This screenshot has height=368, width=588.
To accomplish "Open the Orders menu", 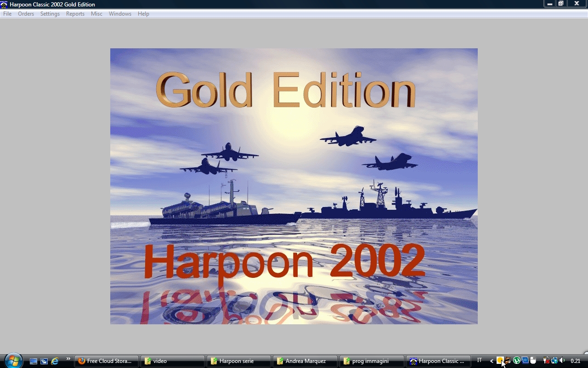I will pyautogui.click(x=26, y=14).
